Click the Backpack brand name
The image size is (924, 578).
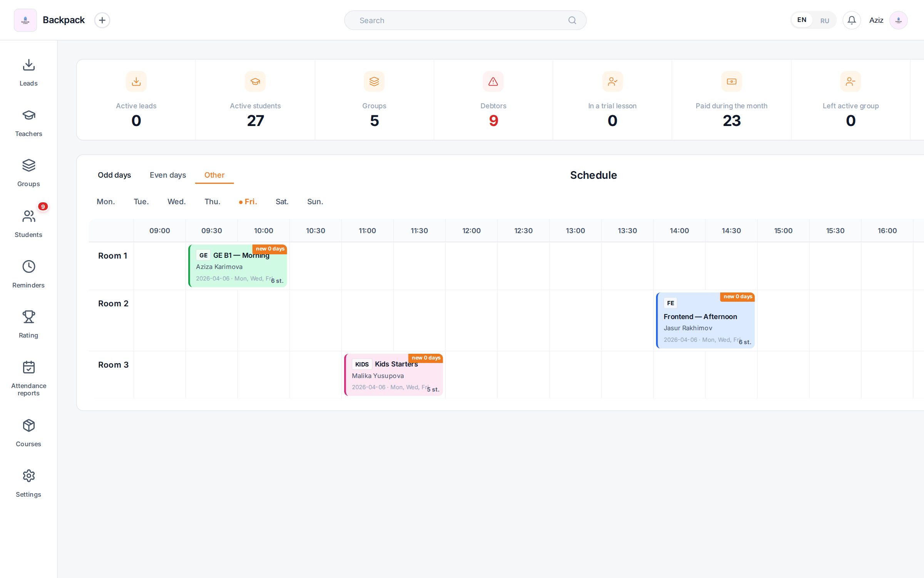click(64, 20)
